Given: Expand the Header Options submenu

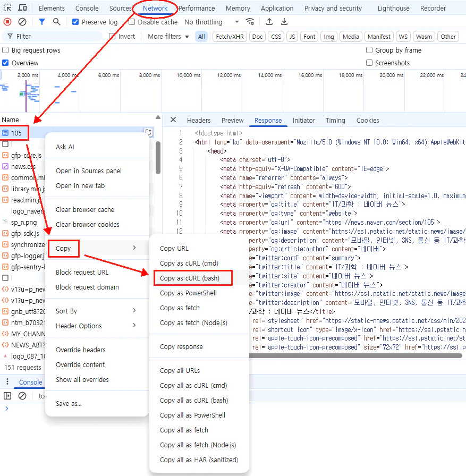Looking at the screenshot, I should (x=97, y=326).
